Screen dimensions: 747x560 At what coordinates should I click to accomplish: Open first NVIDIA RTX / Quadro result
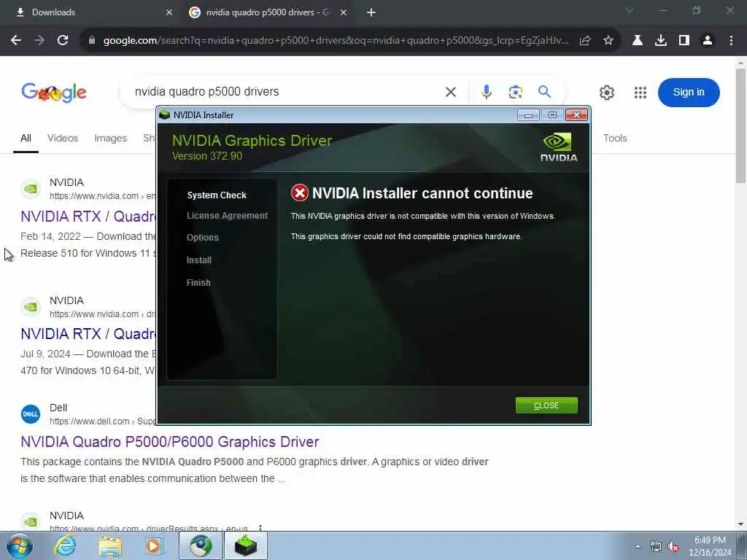pyautogui.click(x=88, y=216)
